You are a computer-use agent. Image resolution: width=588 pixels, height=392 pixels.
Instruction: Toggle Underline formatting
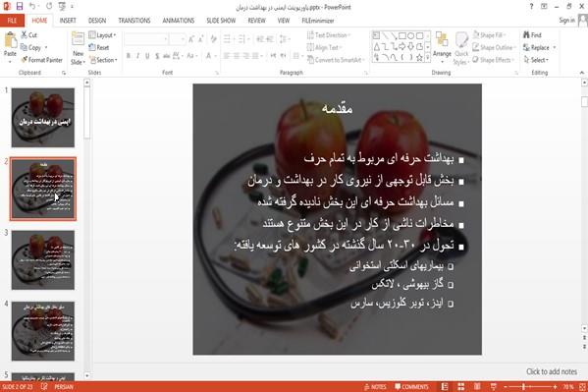(147, 56)
